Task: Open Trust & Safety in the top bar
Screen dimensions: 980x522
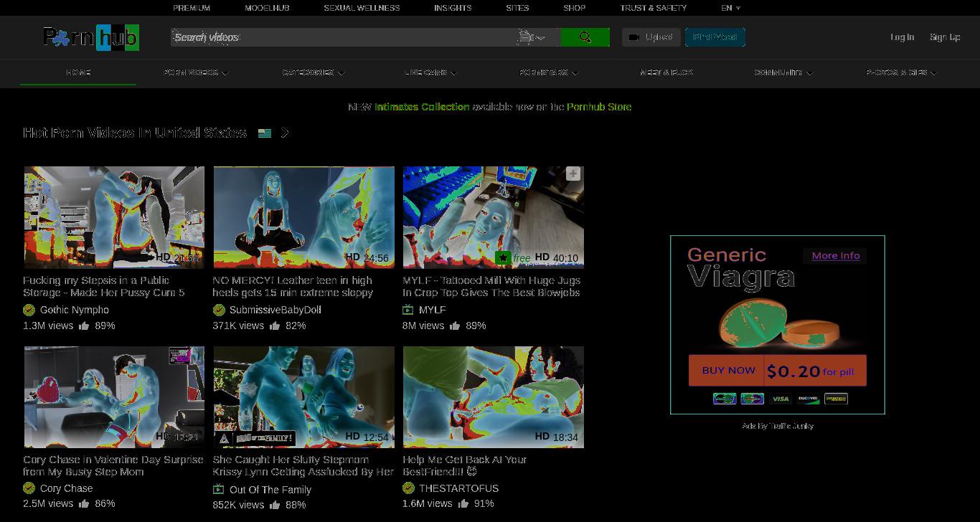Action: [x=654, y=8]
